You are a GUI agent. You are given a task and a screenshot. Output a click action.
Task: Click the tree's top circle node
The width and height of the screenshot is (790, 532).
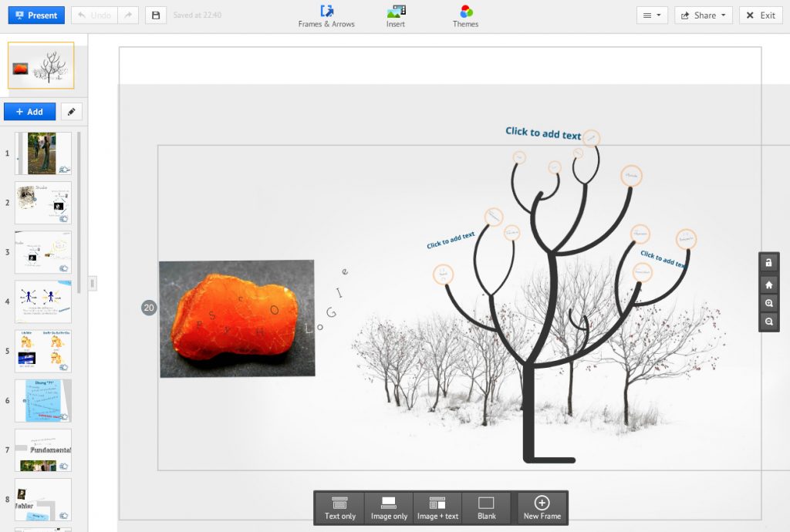[x=592, y=138]
